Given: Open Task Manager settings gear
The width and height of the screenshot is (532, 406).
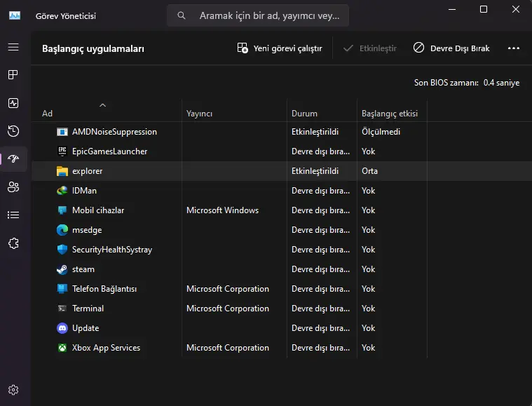Looking at the screenshot, I should tap(13, 390).
